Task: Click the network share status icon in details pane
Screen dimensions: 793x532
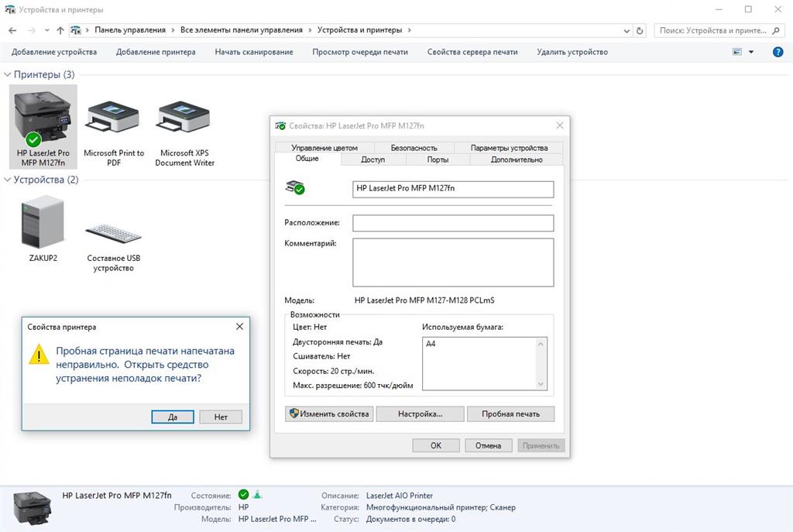Action: pyautogui.click(x=257, y=495)
